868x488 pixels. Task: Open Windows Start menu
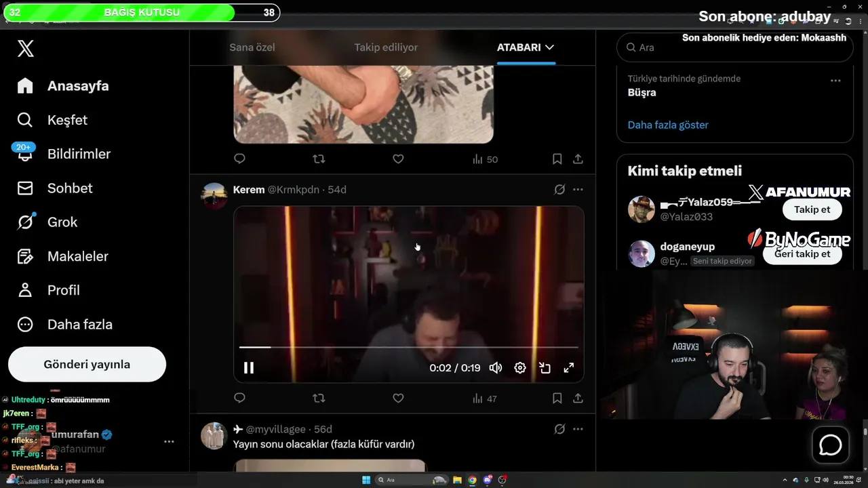click(366, 480)
